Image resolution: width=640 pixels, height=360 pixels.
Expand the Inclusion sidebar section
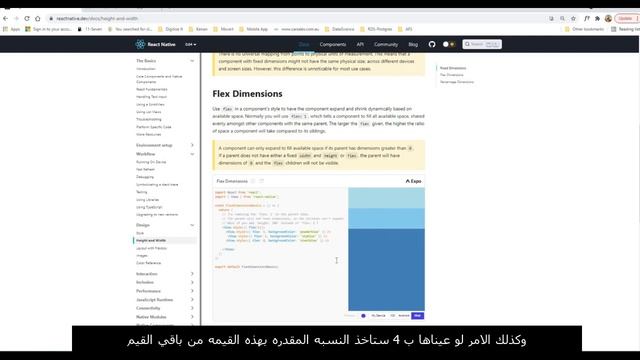pos(165,282)
